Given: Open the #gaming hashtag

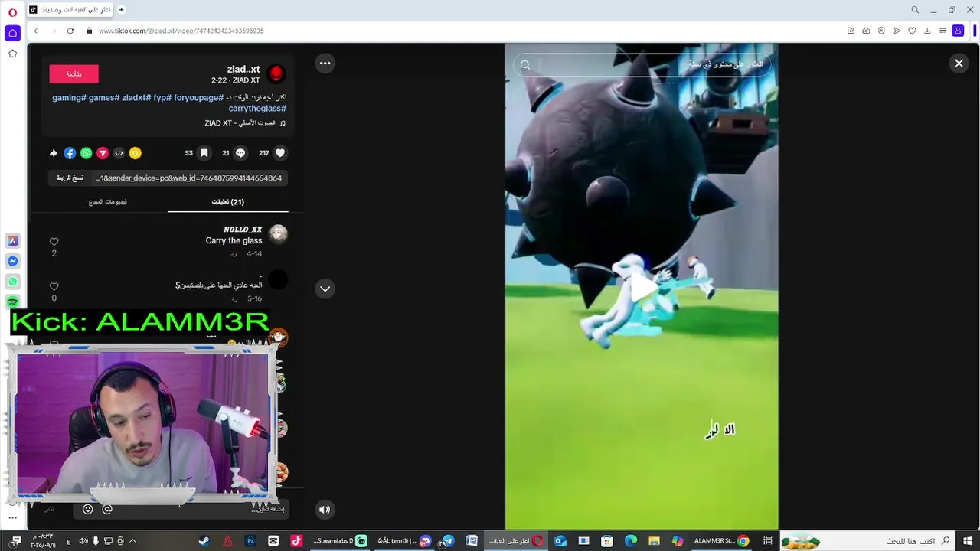Looking at the screenshot, I should 69,98.
